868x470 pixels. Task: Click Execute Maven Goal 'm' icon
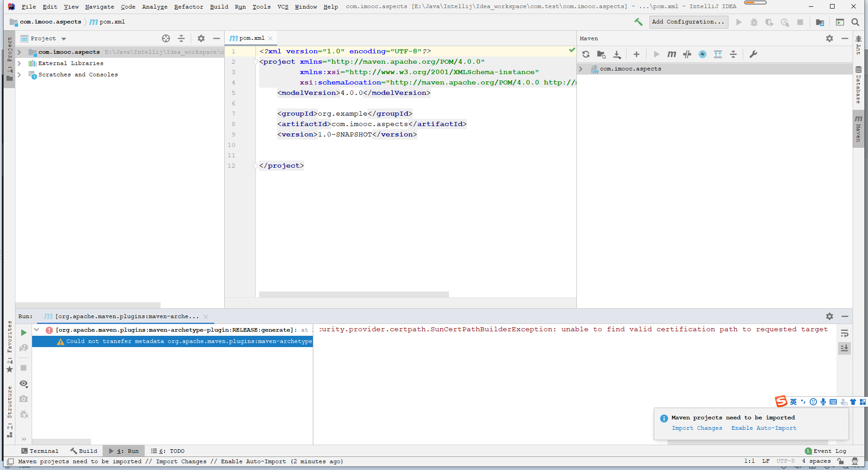click(672, 54)
